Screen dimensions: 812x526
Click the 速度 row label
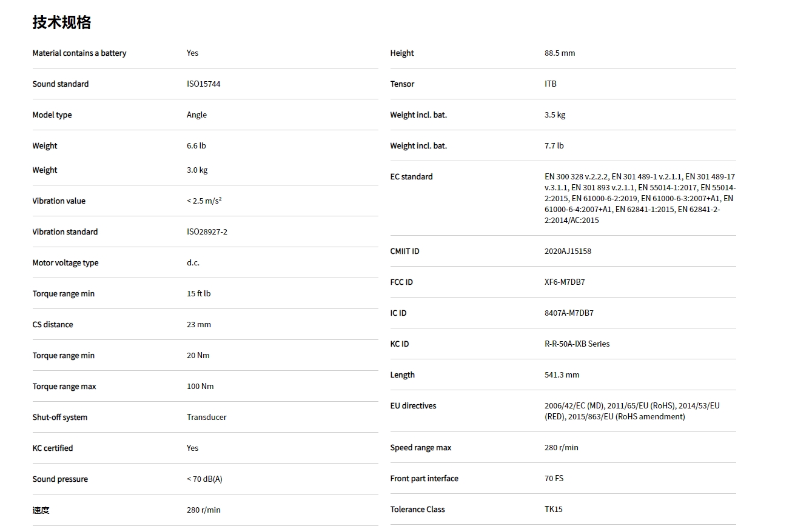point(41,510)
